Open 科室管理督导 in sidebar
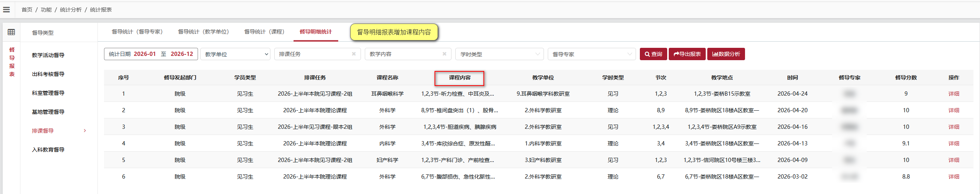980x194 pixels. (x=48, y=93)
